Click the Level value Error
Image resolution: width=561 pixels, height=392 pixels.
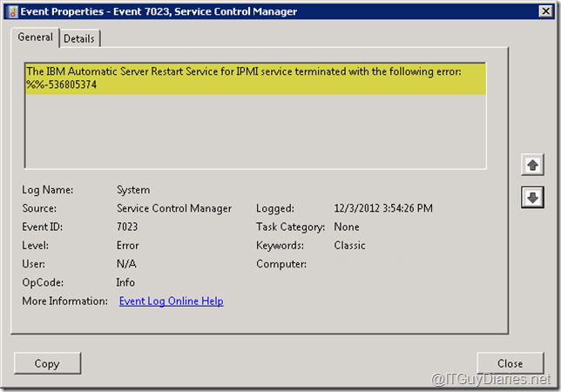[128, 246]
